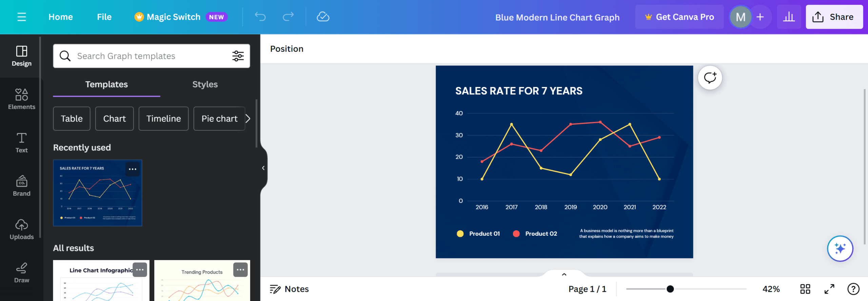
Task: Open the analytics bar chart icon
Action: [789, 17]
